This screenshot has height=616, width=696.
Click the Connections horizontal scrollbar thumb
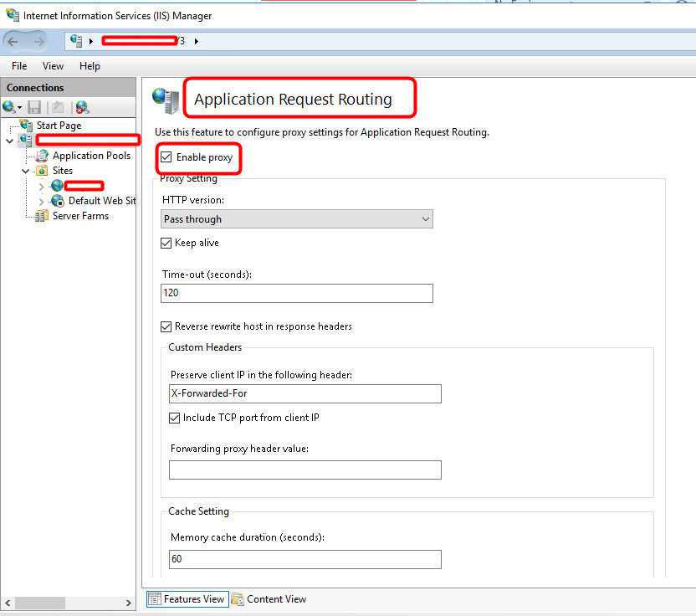click(x=40, y=603)
